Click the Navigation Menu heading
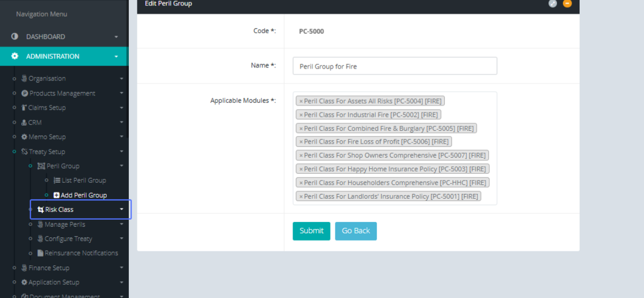Screen dimensions: 644x298 click(42, 14)
